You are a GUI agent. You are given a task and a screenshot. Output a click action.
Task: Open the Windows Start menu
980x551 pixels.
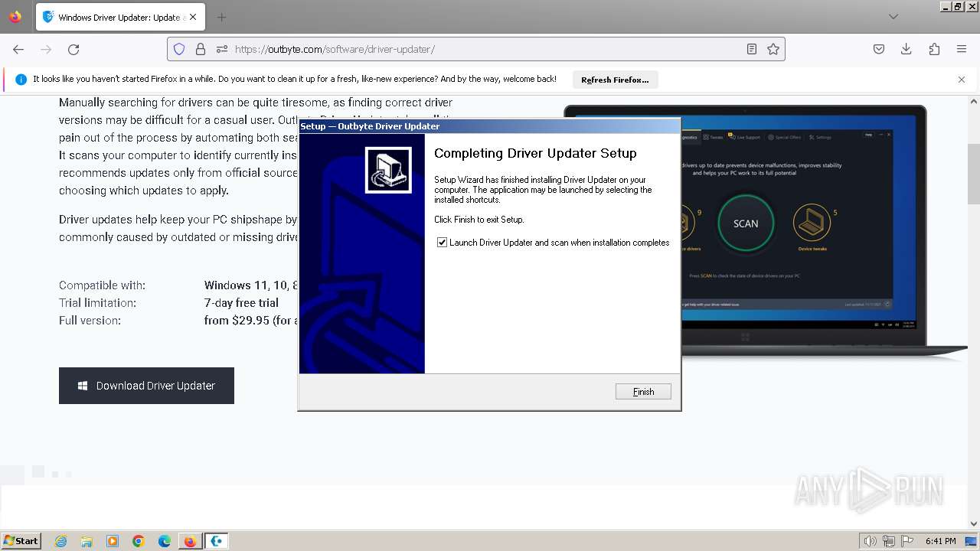21,540
